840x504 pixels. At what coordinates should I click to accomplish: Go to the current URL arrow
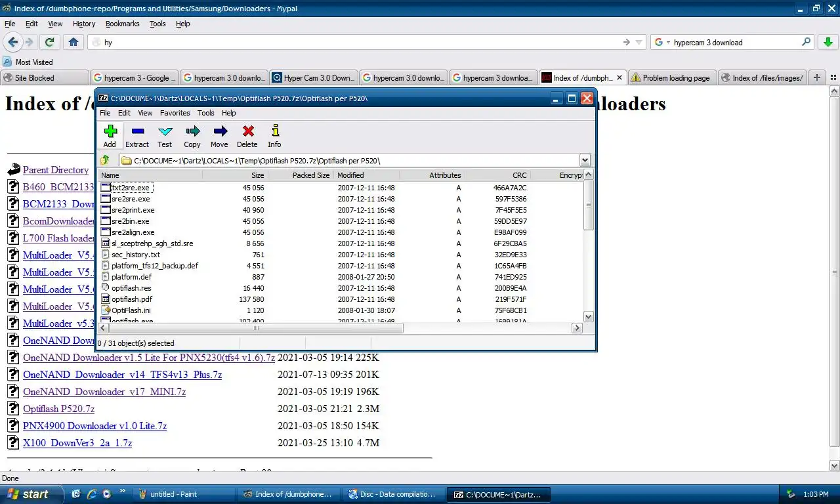(x=627, y=42)
